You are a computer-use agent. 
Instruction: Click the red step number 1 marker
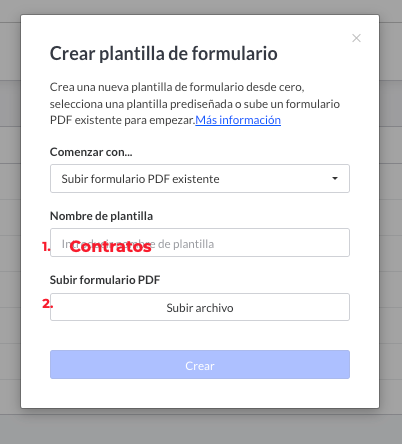coord(46,247)
